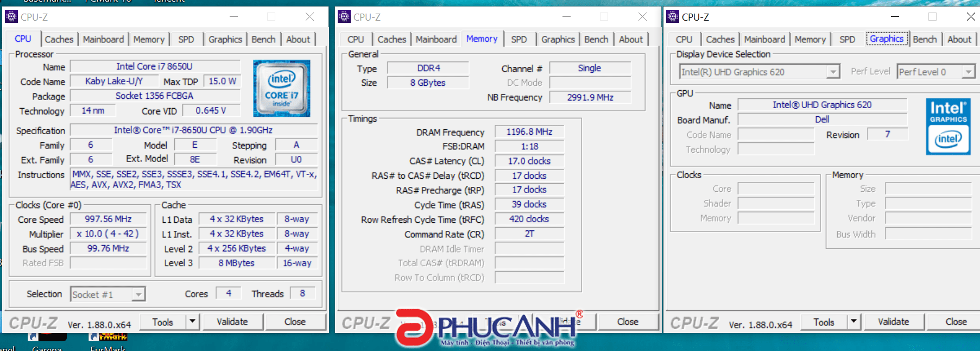Go to Graphics tab in the CPU window
Image resolution: width=980 pixels, height=351 pixels.
click(x=225, y=39)
